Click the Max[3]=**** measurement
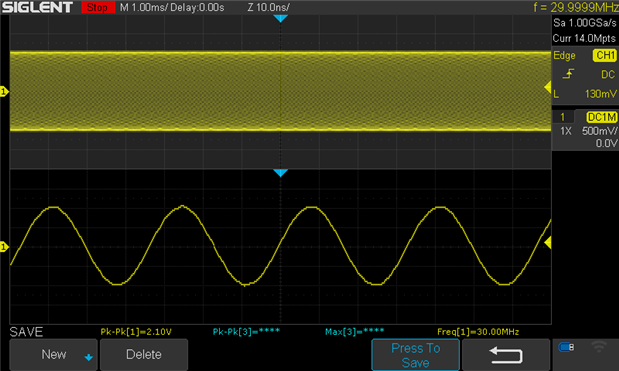The height and width of the screenshot is (371, 619). click(354, 332)
